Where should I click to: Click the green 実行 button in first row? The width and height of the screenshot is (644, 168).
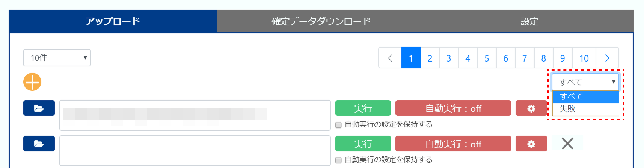(363, 108)
